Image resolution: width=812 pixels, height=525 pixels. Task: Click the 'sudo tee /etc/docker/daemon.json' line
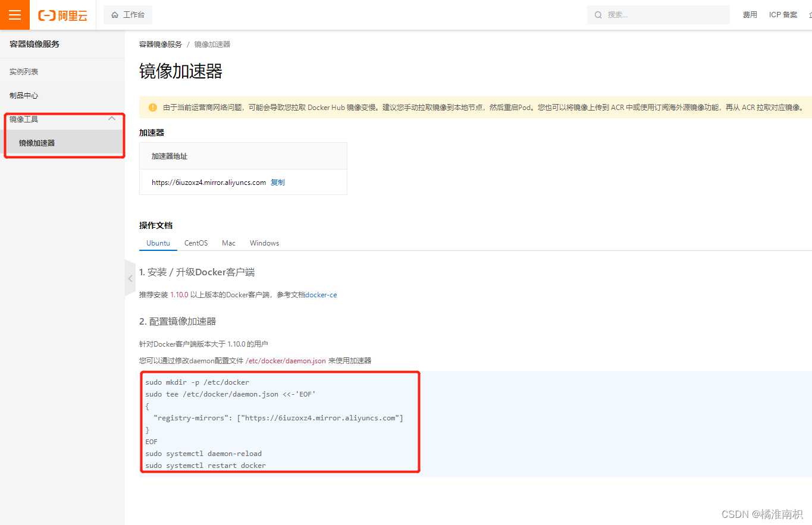coord(230,394)
